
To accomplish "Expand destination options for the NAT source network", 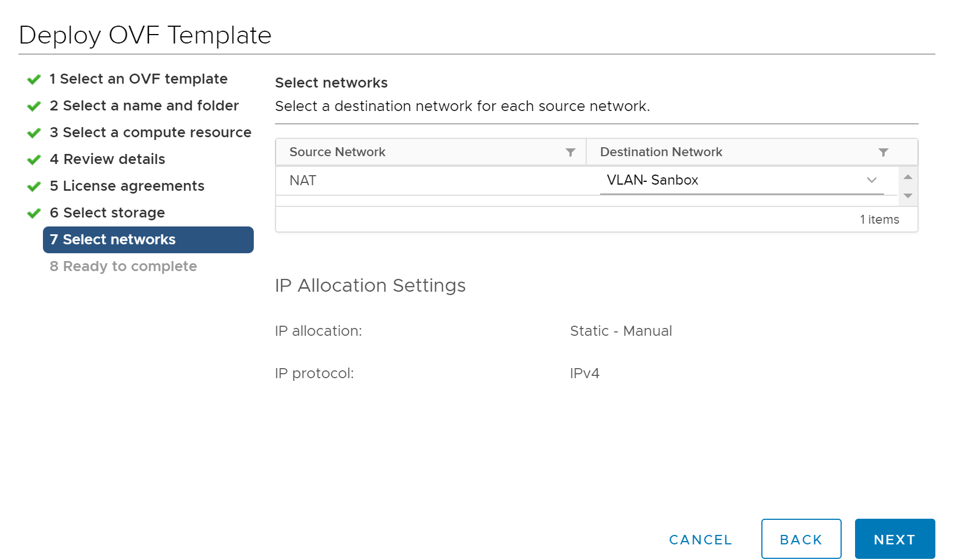I will coord(871,180).
